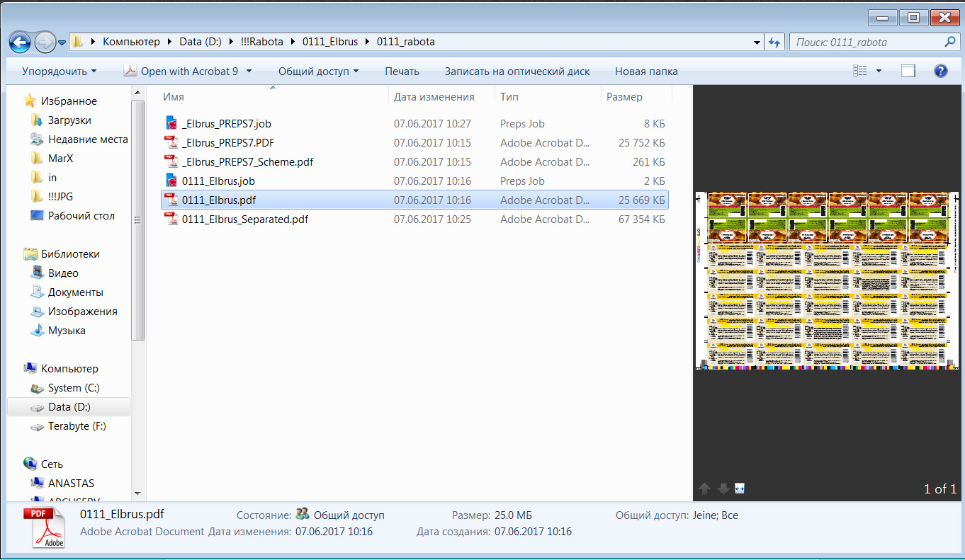Screen dimensions: 965x560
Task: Expand dropdown arrow beside 'Open with Acrobat 9'
Action: pos(249,71)
